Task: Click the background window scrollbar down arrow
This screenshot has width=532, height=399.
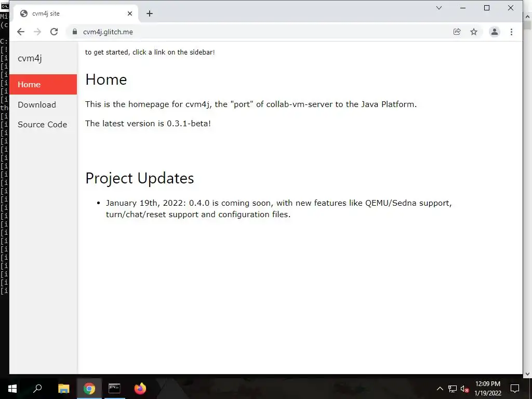Action: pyautogui.click(x=528, y=374)
